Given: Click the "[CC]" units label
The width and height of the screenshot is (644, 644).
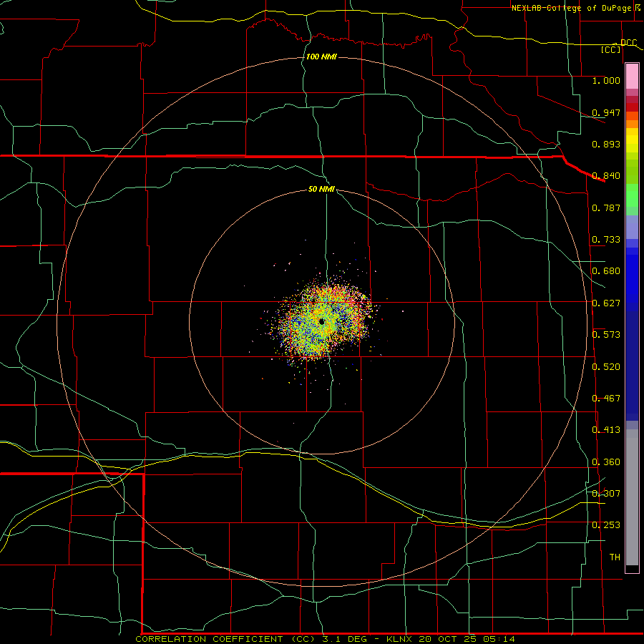Looking at the screenshot, I should coord(611,49).
